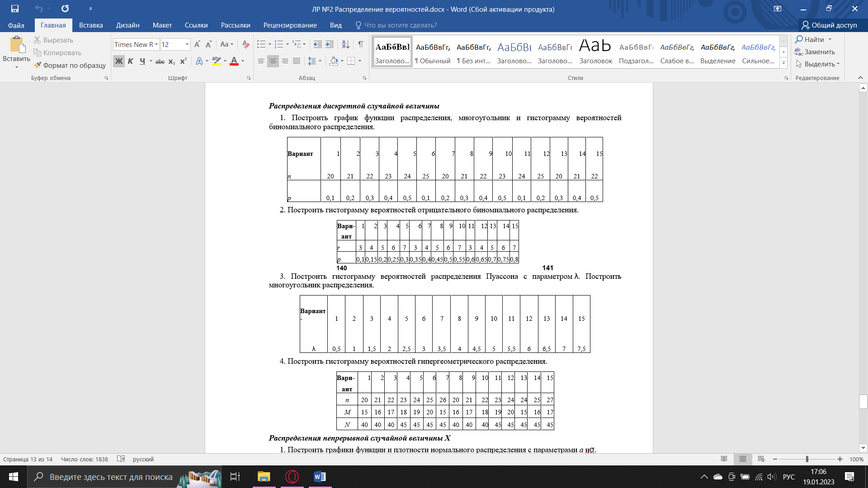Image resolution: width=868 pixels, height=488 pixels.
Task: Click the Save icon in the title bar
Action: click(x=15, y=9)
